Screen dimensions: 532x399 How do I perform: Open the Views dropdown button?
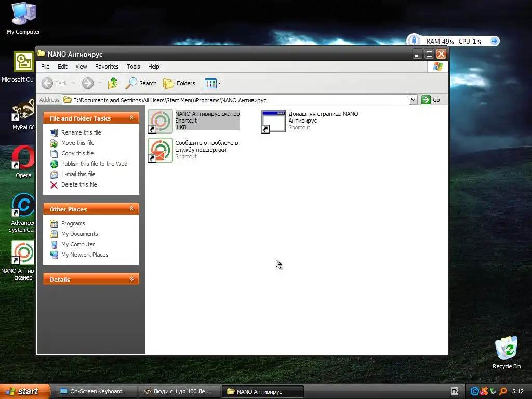[212, 83]
